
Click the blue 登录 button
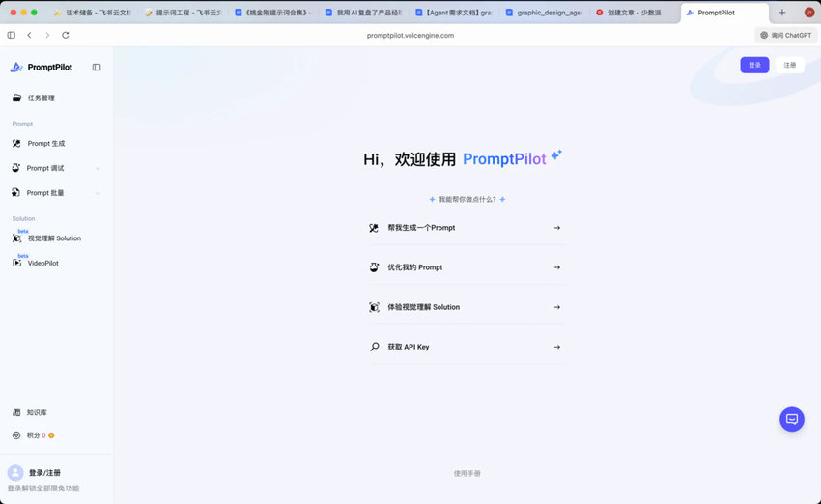(754, 65)
